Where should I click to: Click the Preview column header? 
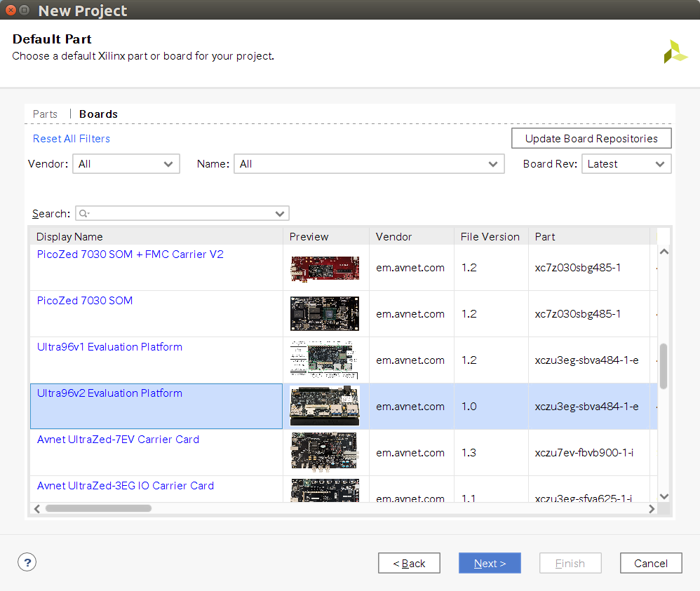tap(326, 236)
